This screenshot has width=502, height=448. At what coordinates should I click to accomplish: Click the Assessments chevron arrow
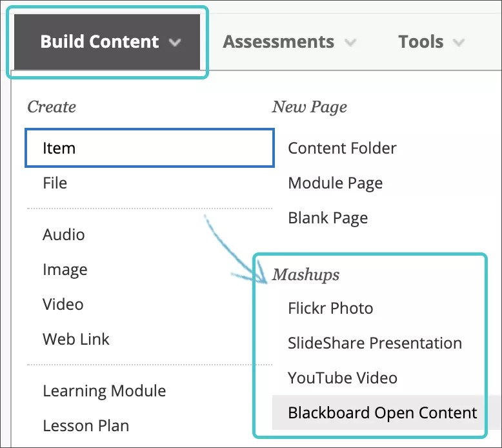pyautogui.click(x=350, y=43)
